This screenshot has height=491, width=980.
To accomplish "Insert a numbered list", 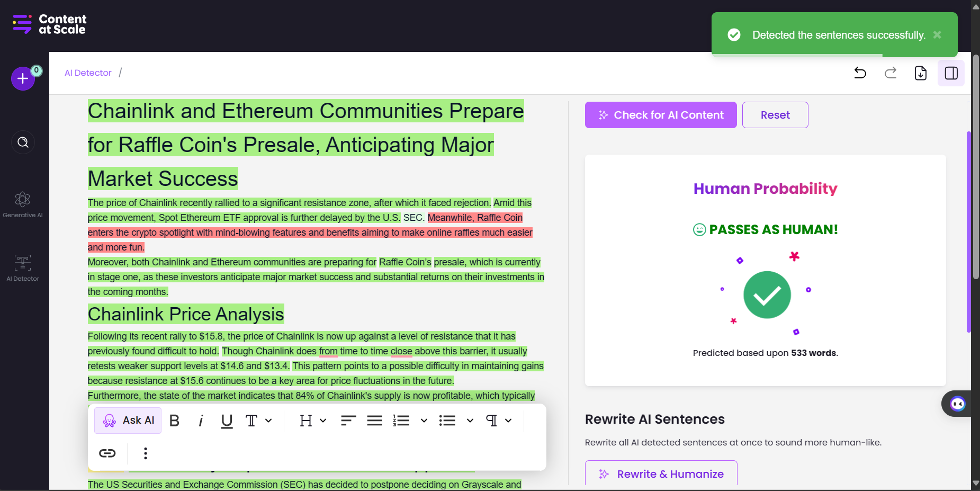I will [401, 421].
